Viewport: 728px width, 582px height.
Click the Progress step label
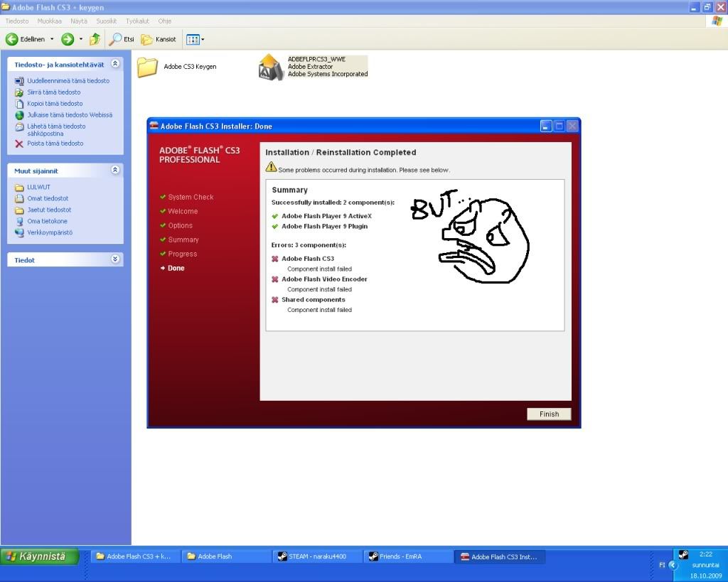[183, 254]
